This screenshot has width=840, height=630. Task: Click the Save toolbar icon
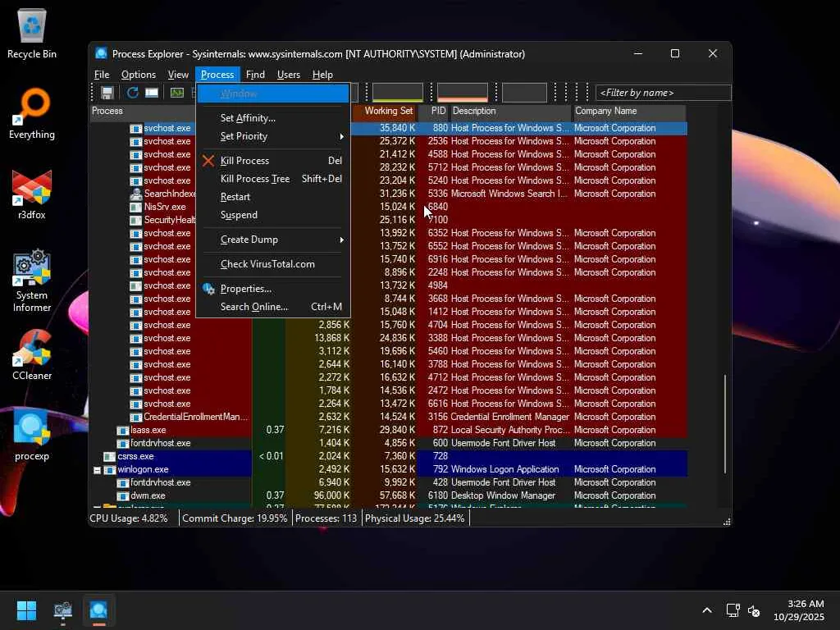[x=107, y=93]
